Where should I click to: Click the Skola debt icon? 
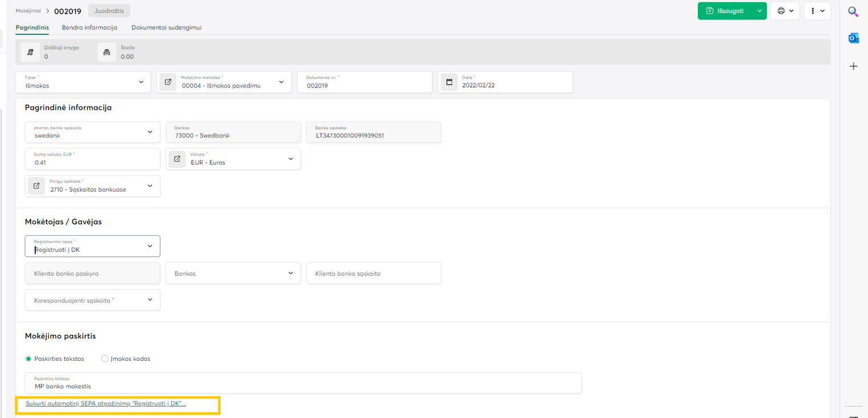click(107, 52)
